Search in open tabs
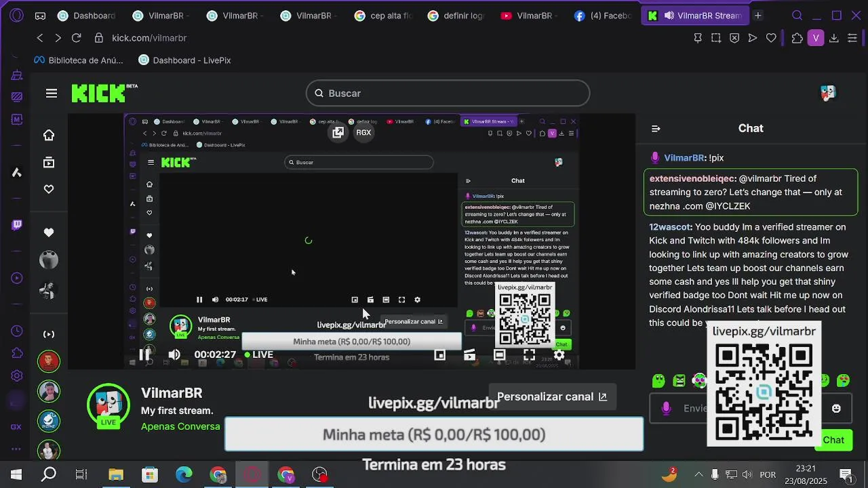This screenshot has width=868, height=488. tap(797, 15)
